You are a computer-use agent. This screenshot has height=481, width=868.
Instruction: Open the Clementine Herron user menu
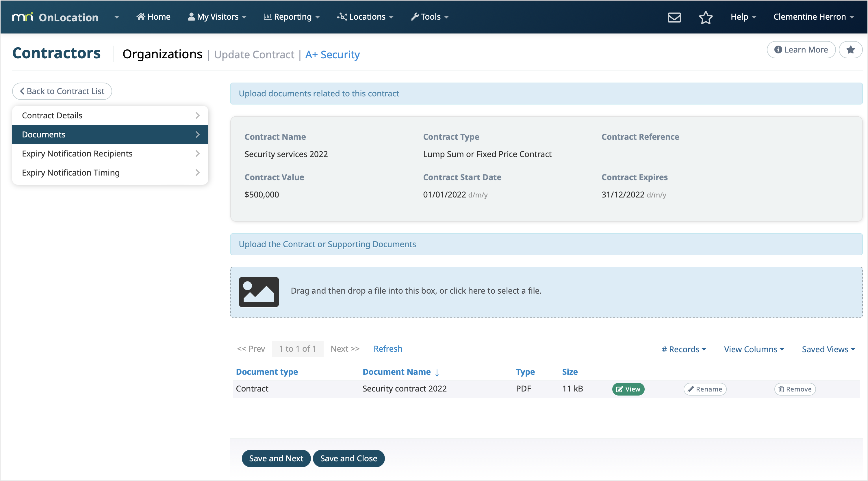pos(813,17)
